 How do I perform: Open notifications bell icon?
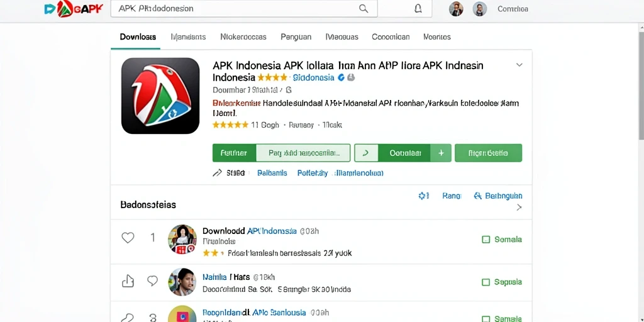(x=418, y=9)
